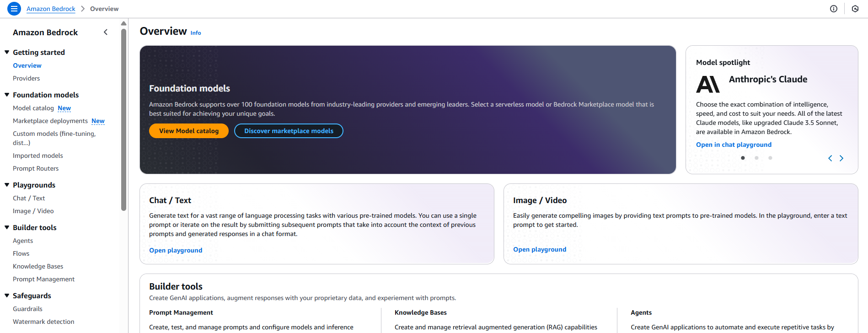The width and height of the screenshot is (868, 333).
Task: Click Amazon Bedrock breadcrumb link
Action: [51, 9]
